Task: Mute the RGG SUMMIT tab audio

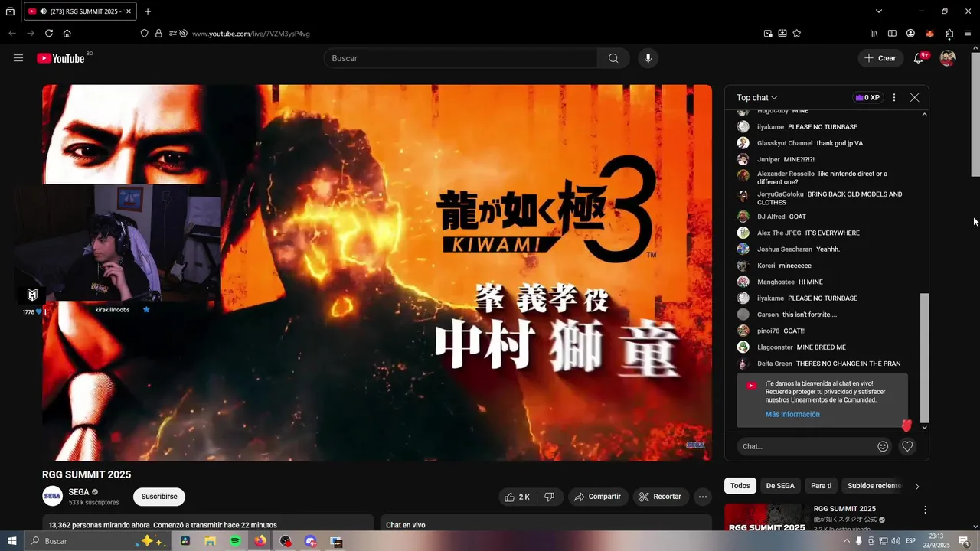Action: [x=42, y=11]
